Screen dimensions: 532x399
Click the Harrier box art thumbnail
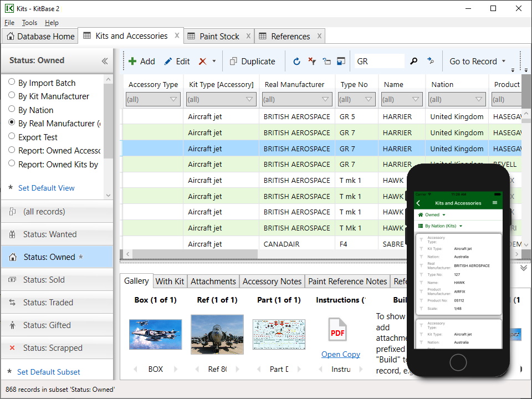click(x=155, y=335)
